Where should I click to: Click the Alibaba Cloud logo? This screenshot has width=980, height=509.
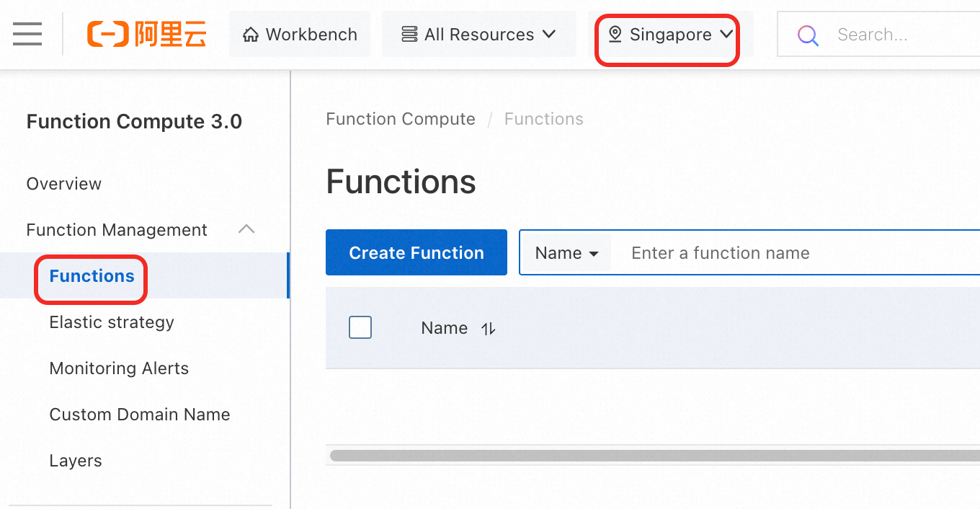point(147,33)
